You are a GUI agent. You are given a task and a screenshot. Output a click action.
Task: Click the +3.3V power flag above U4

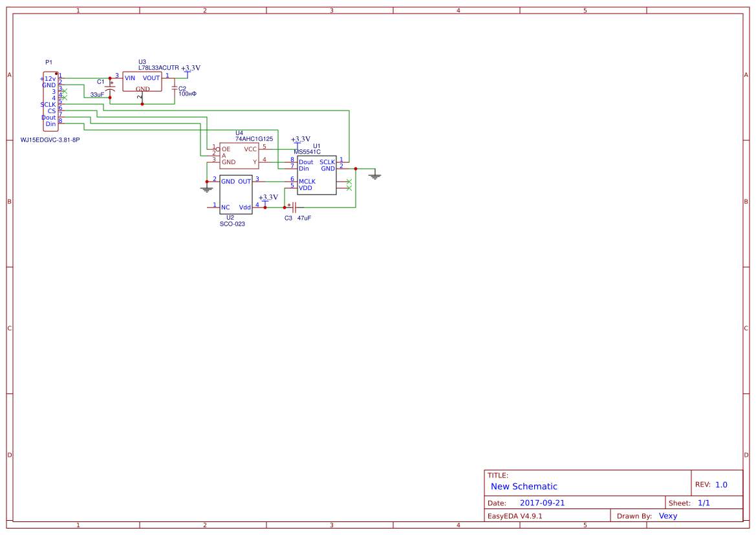[297, 143]
